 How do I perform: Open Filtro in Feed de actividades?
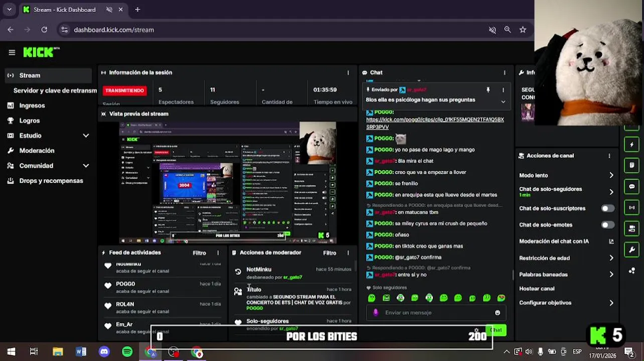pos(199,253)
